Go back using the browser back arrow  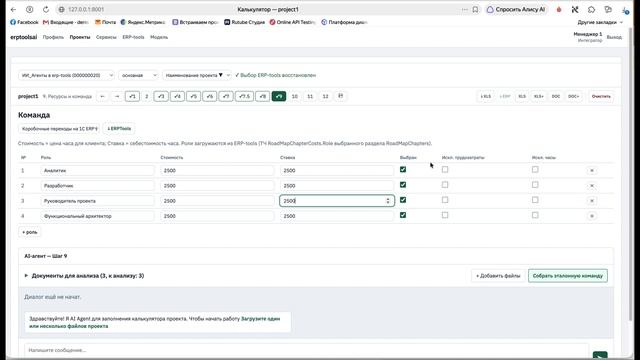[x=13, y=9]
